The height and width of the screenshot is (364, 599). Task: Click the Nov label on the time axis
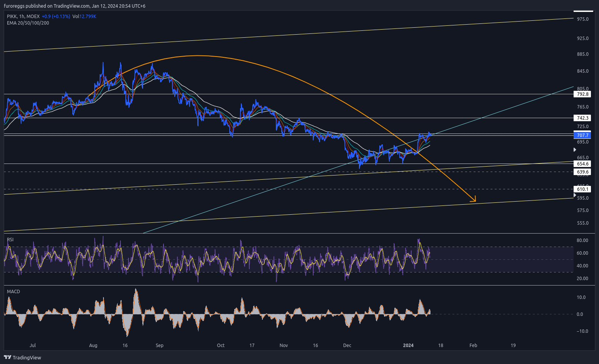(x=284, y=346)
